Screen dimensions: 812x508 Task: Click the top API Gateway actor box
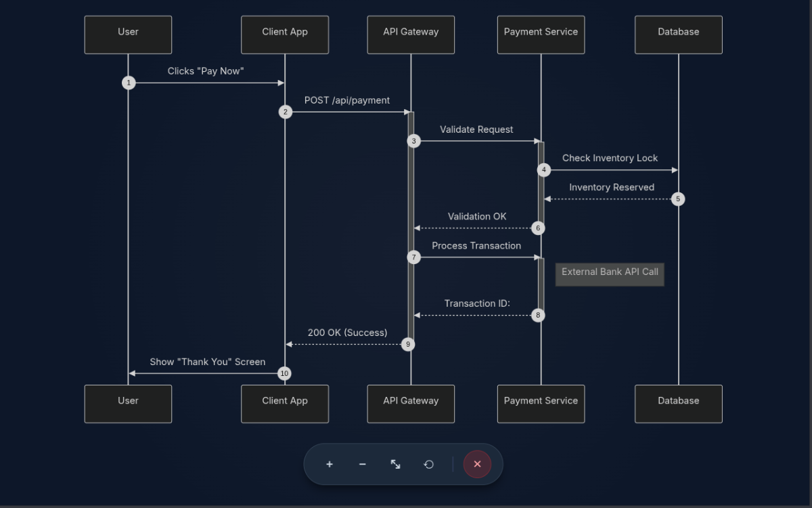pos(411,35)
